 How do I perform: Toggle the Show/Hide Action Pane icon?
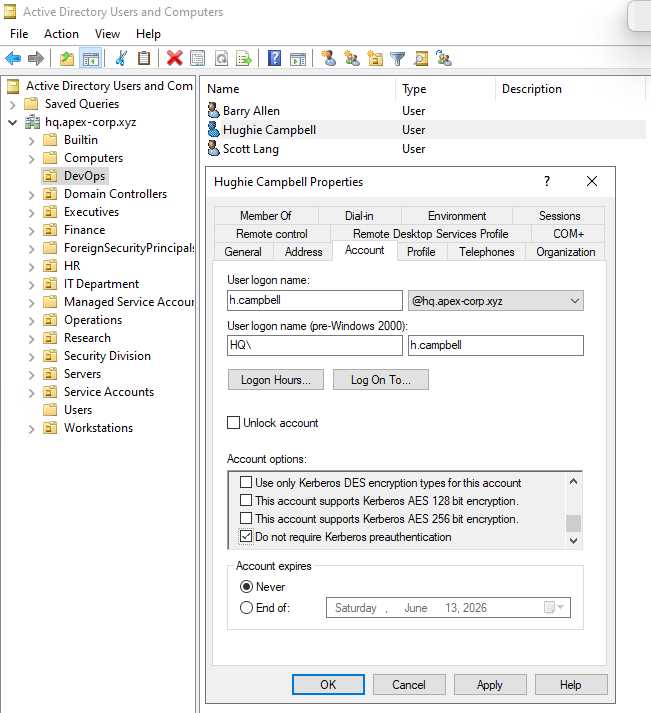(298, 58)
